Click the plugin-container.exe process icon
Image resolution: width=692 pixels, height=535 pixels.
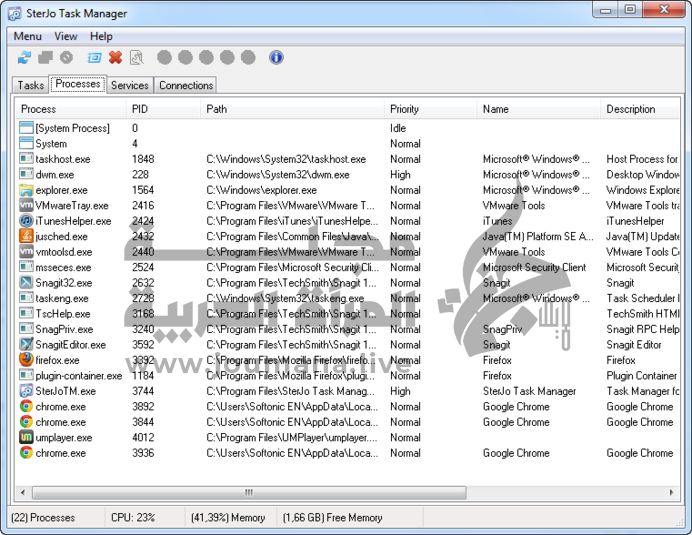(26, 375)
